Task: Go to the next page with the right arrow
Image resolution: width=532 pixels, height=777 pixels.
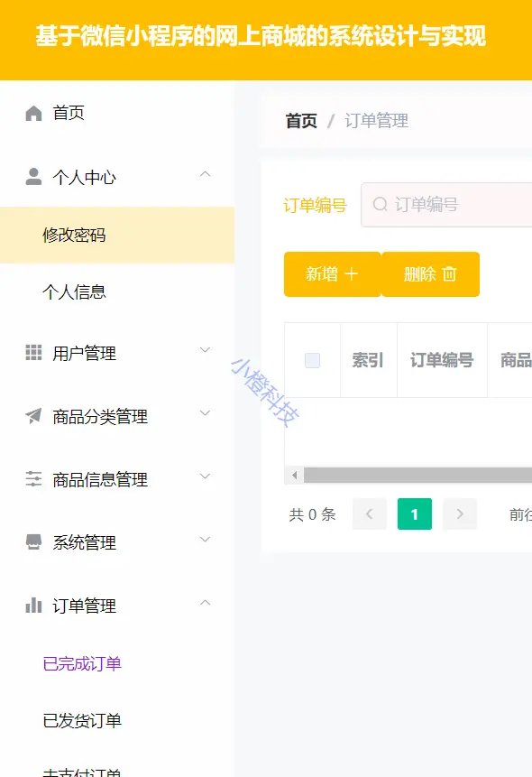Action: click(460, 513)
